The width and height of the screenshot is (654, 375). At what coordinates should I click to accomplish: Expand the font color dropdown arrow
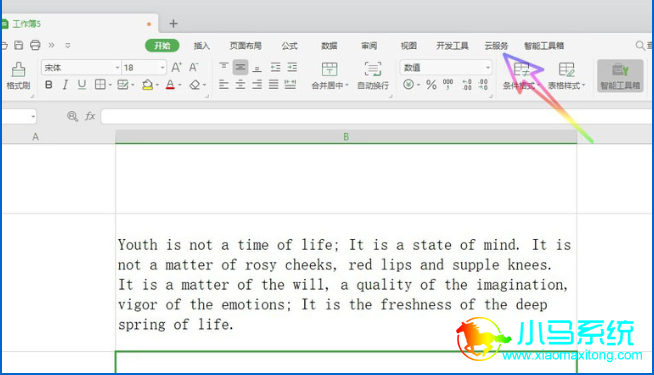pyautogui.click(x=180, y=86)
